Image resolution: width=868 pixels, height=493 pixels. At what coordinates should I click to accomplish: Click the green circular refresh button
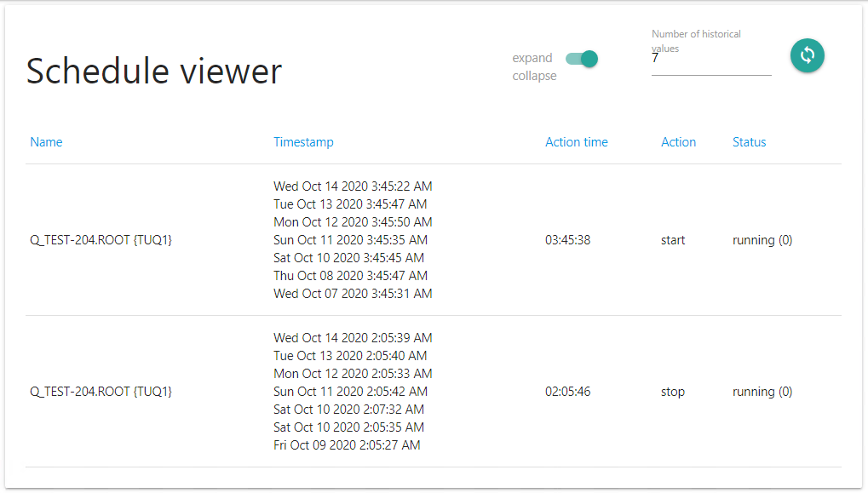click(807, 55)
